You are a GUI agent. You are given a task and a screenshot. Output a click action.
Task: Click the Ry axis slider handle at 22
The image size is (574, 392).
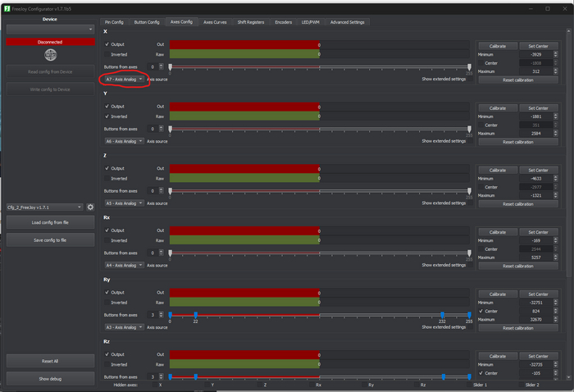tap(196, 315)
